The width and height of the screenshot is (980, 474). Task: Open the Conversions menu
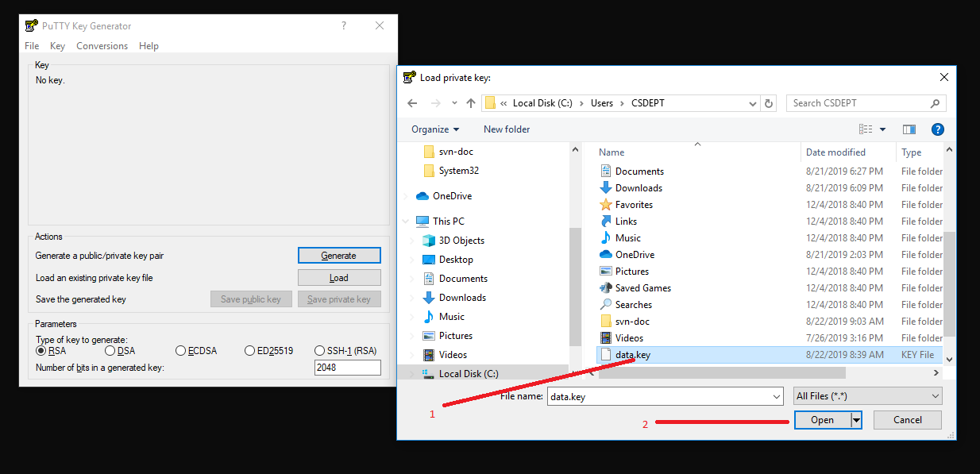(x=102, y=46)
